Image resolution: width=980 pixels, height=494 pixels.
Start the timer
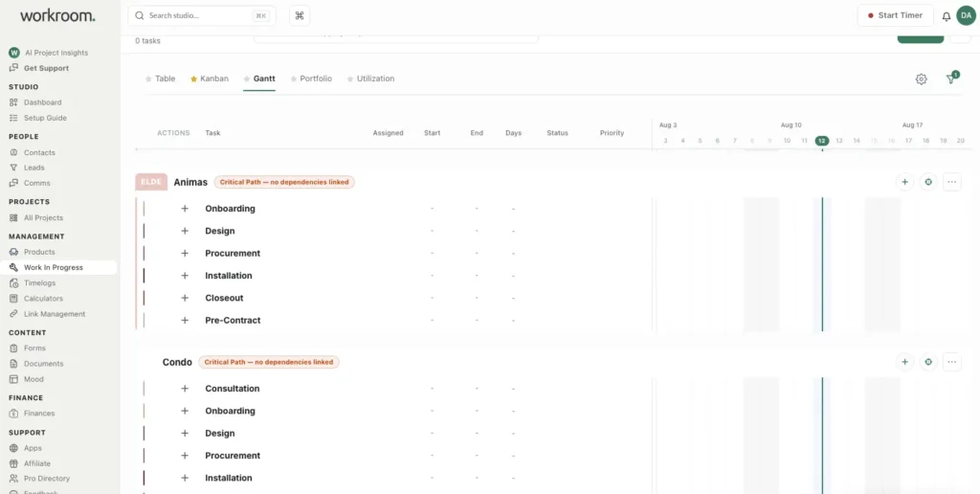click(x=895, y=15)
